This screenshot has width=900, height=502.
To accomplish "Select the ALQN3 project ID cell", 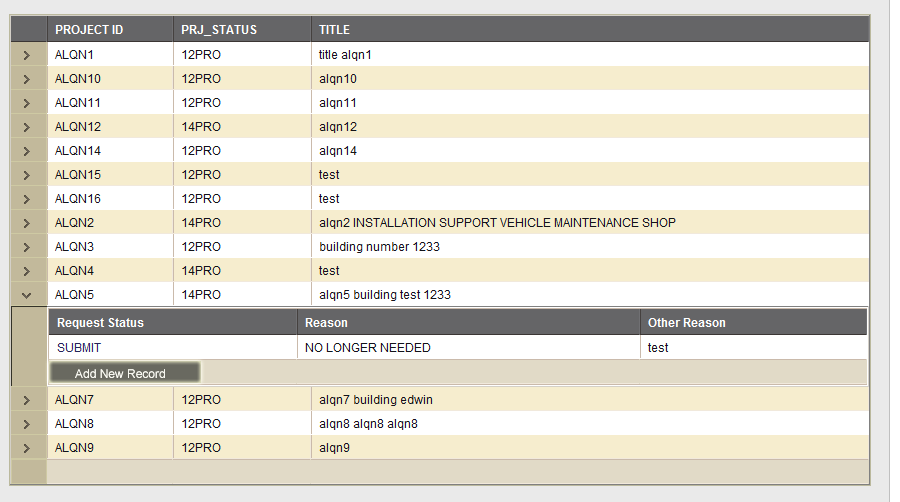I will pos(74,247).
